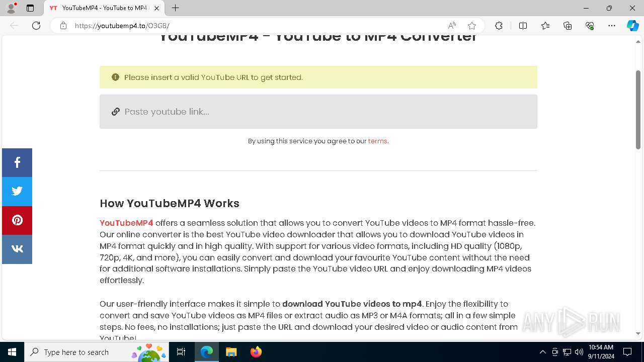Open the clock showing 10:54 AM
Image resolution: width=644 pixels, height=362 pixels.
pos(601,352)
